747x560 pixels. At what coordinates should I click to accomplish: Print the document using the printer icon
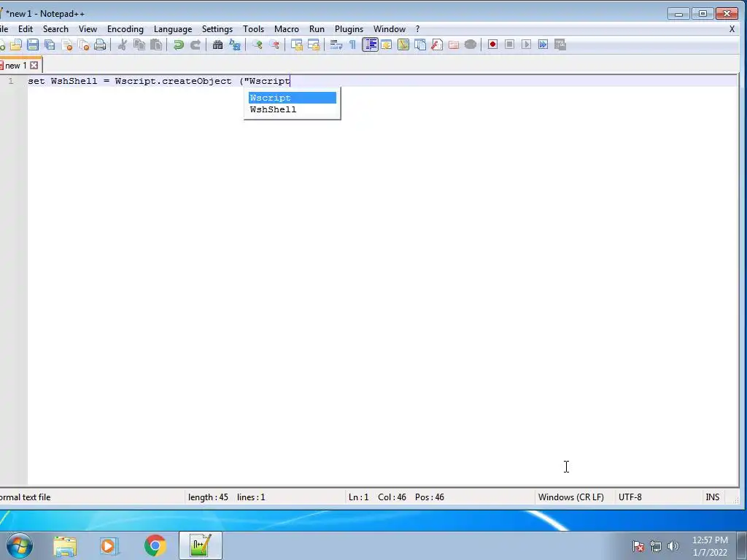[100, 44]
